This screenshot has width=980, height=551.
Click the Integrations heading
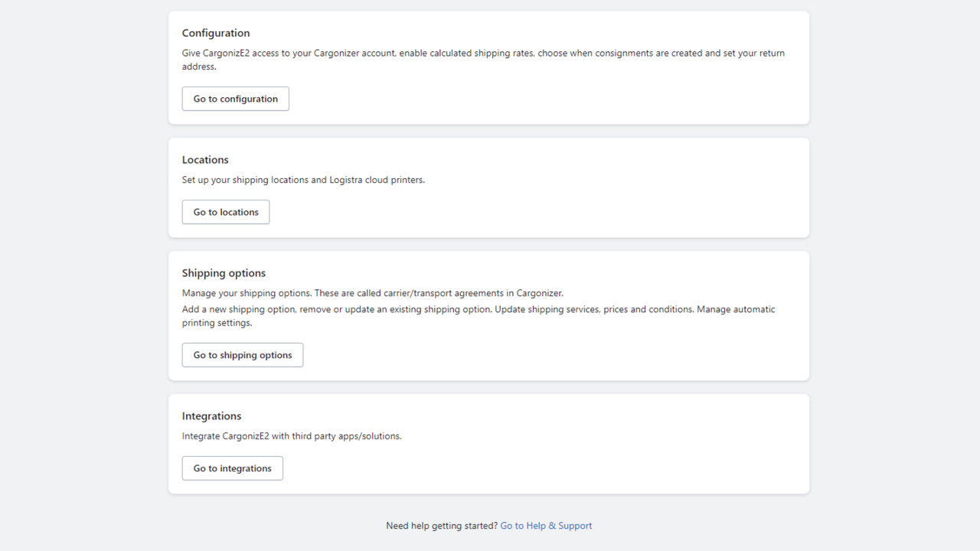(212, 416)
